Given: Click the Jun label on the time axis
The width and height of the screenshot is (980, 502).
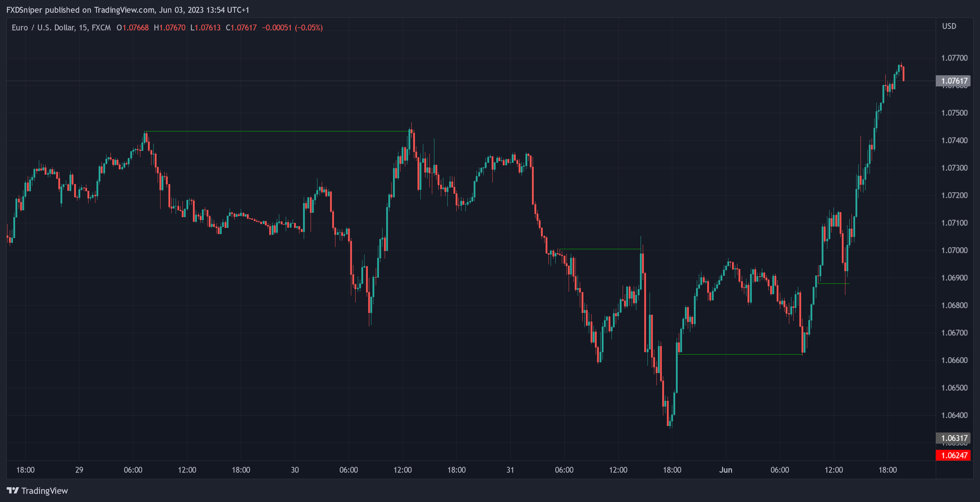Looking at the screenshot, I should 726,470.
